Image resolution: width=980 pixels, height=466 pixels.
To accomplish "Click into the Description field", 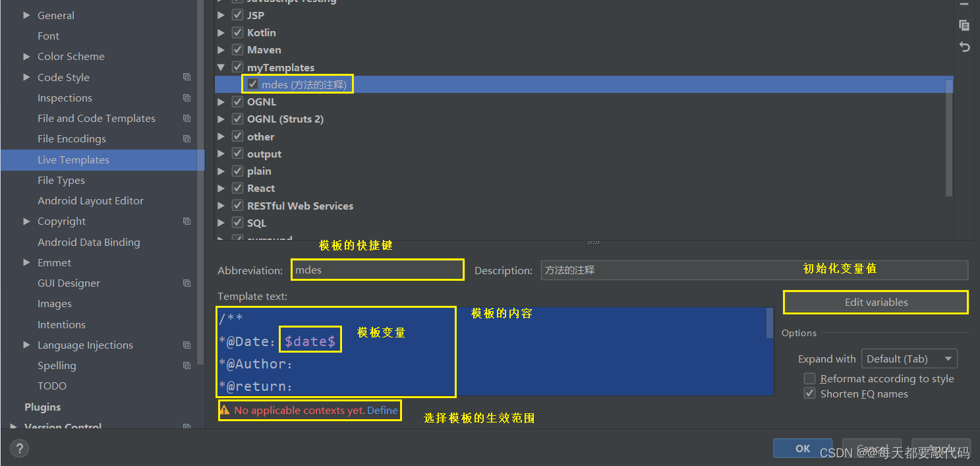I will 755,270.
